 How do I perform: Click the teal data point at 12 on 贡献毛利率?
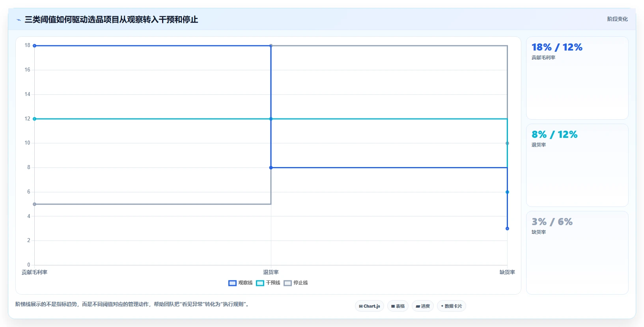coord(34,119)
